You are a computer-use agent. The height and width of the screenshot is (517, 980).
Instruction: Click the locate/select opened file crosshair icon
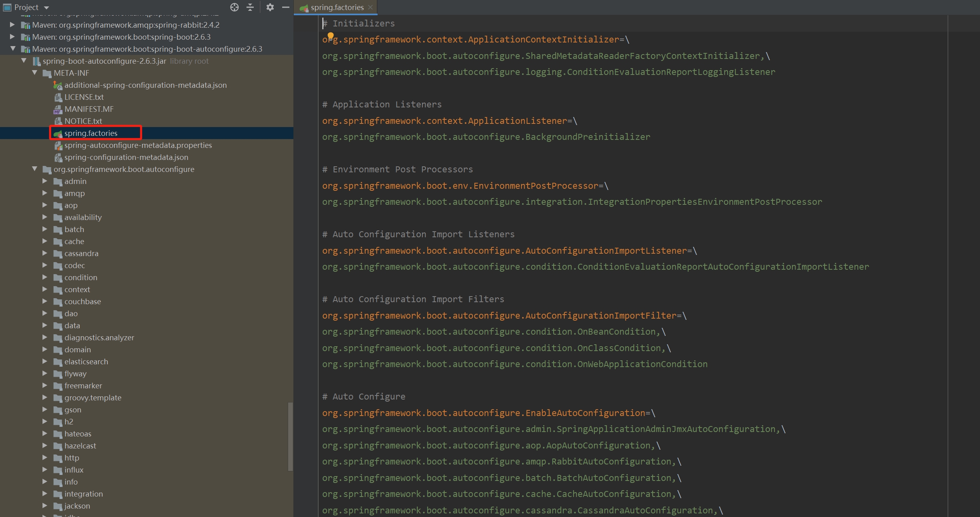click(234, 7)
